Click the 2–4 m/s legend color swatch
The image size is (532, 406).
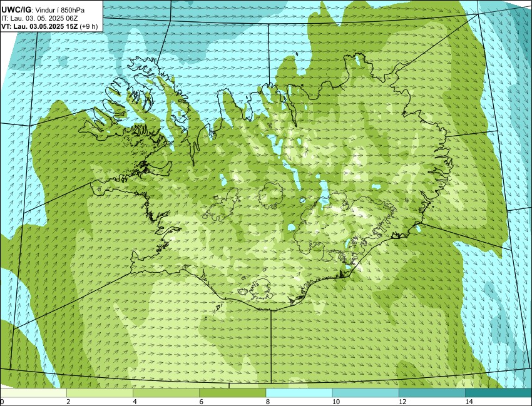click(100, 393)
